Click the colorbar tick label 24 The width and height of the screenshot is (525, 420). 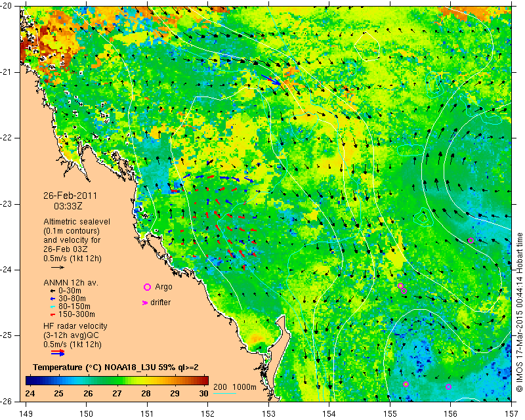pyautogui.click(x=30, y=393)
